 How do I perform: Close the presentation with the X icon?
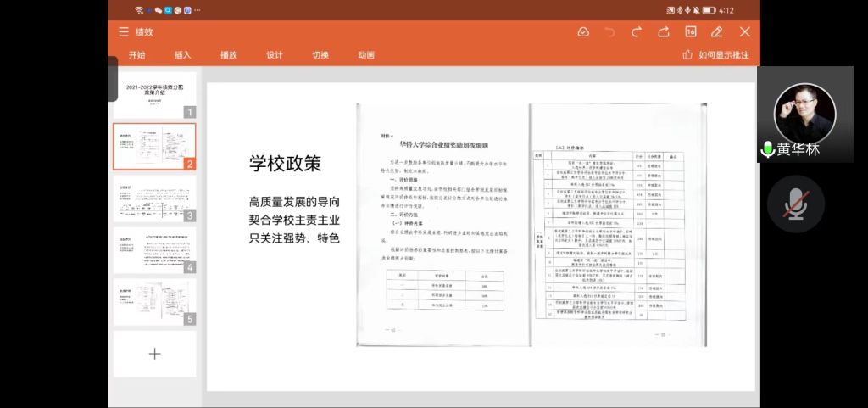click(x=744, y=32)
